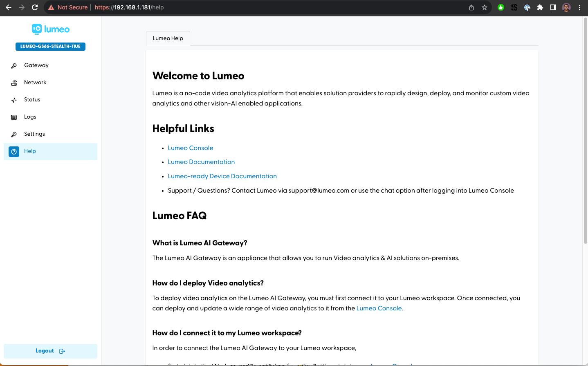Click the How do I deploy Video analytics? question
The image size is (588, 366).
tap(208, 283)
